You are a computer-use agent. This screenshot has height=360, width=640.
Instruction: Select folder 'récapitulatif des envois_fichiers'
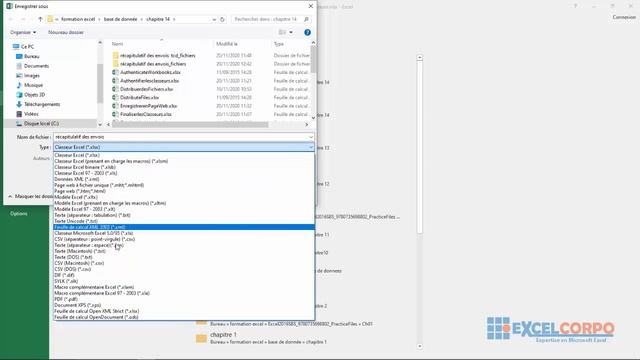pyautogui.click(x=153, y=64)
